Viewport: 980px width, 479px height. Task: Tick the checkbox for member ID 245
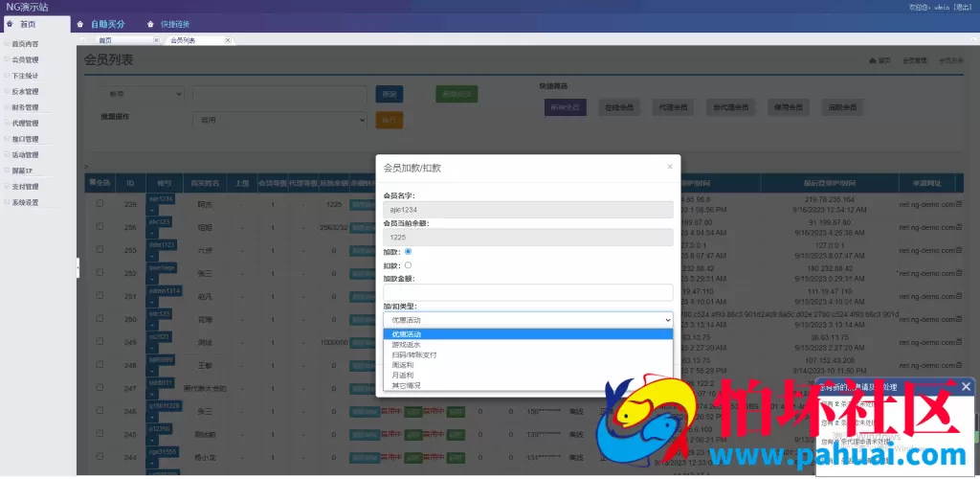[100, 433]
